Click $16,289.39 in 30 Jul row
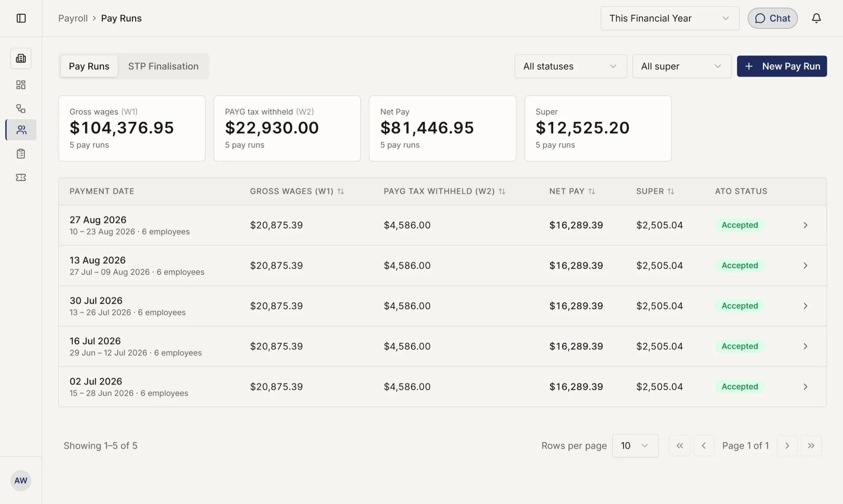The width and height of the screenshot is (843, 504). (576, 306)
